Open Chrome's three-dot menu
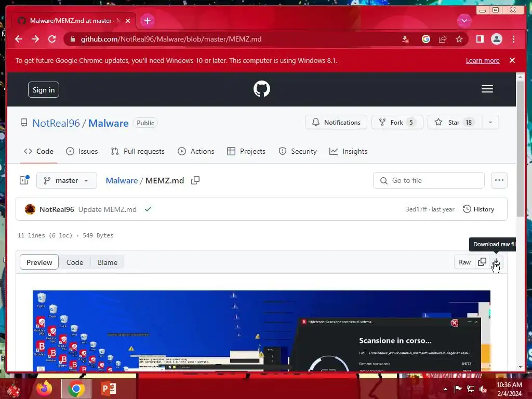This screenshot has width=532, height=399. coord(513,39)
